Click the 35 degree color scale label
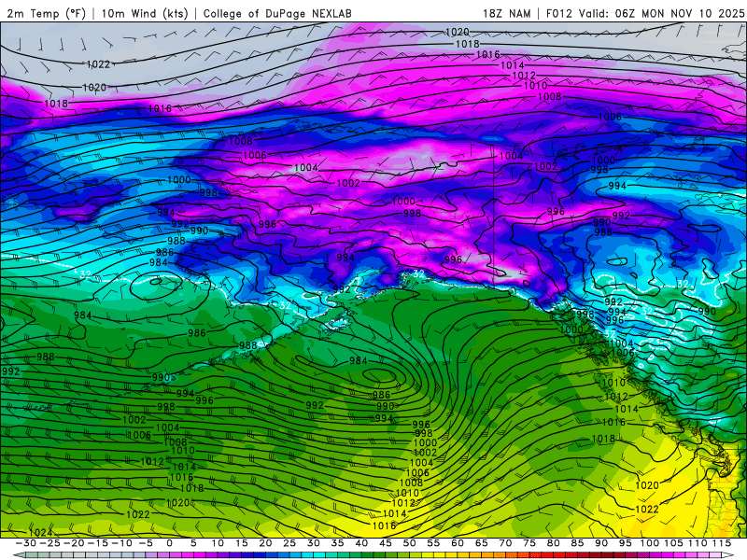Screen dimensions: 747x560 coord(337,543)
